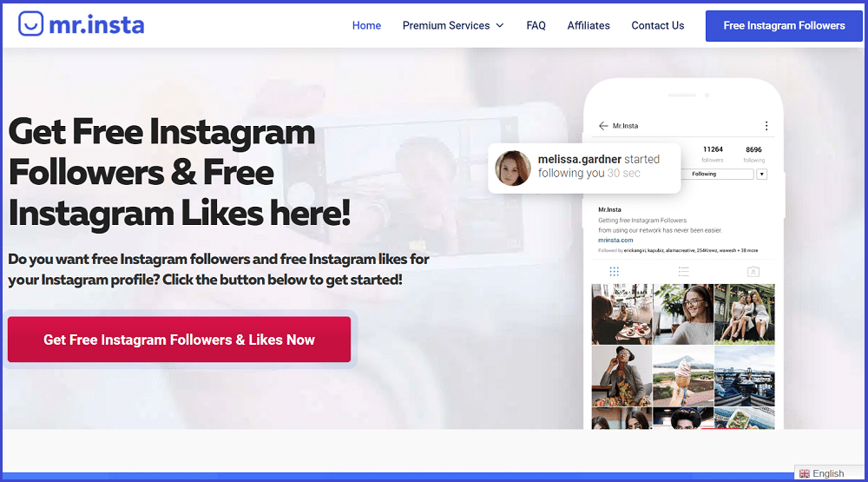The width and height of the screenshot is (868, 482).
Task: Select the grid view icon on profile
Action: [614, 272]
